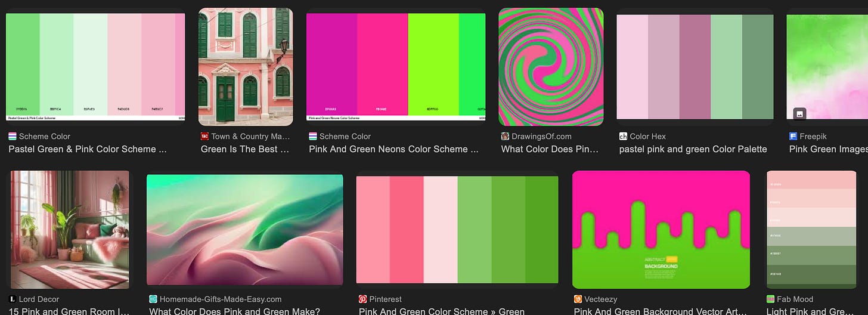This screenshot has width=868, height=315.
Task: Click the Town & Country Magazine favicon
Action: [x=205, y=136]
